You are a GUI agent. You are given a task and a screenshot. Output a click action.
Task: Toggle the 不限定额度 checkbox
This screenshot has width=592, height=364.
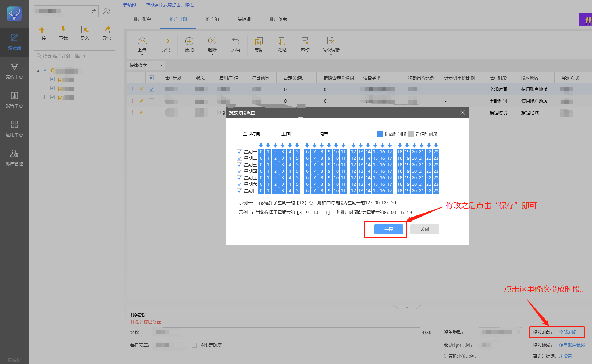(x=194, y=345)
